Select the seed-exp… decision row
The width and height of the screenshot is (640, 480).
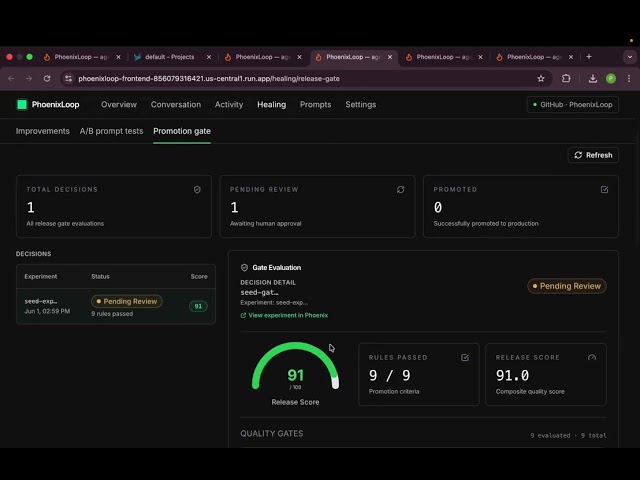(x=116, y=306)
